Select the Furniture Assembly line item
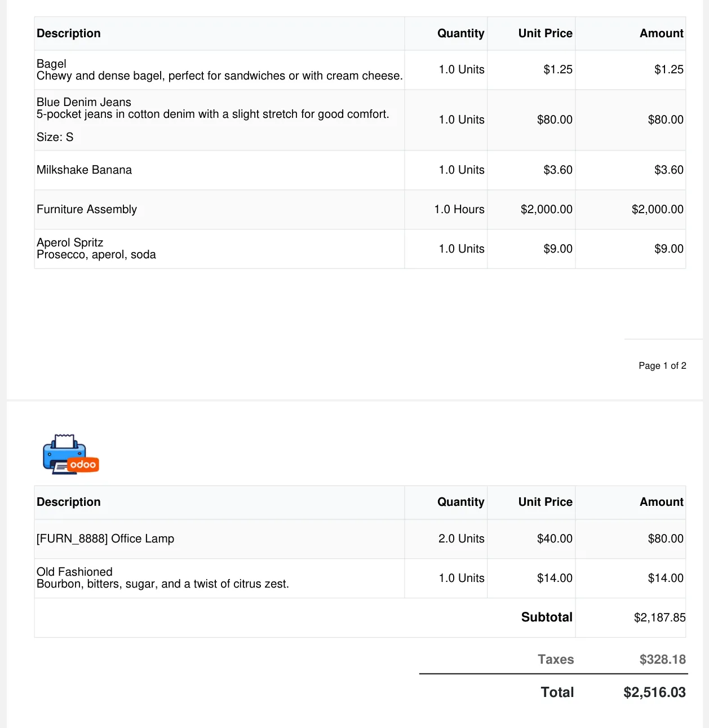 (87, 209)
